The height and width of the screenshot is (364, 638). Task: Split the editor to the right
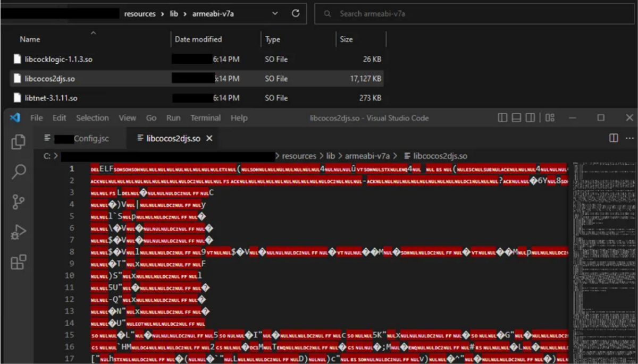pos(614,138)
